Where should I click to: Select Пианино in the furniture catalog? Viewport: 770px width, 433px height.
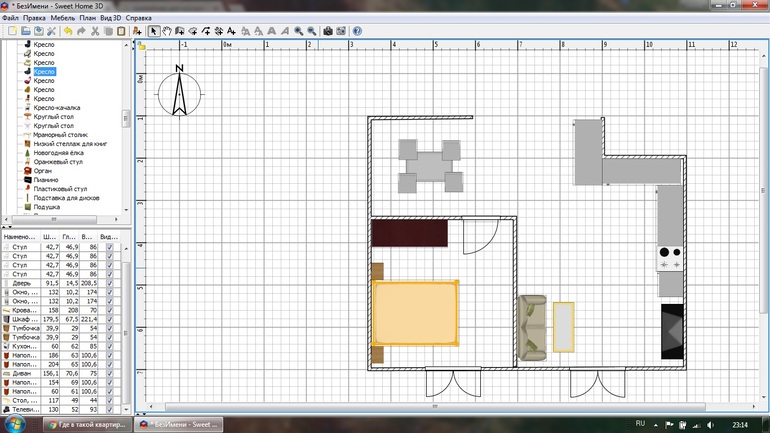coord(46,179)
